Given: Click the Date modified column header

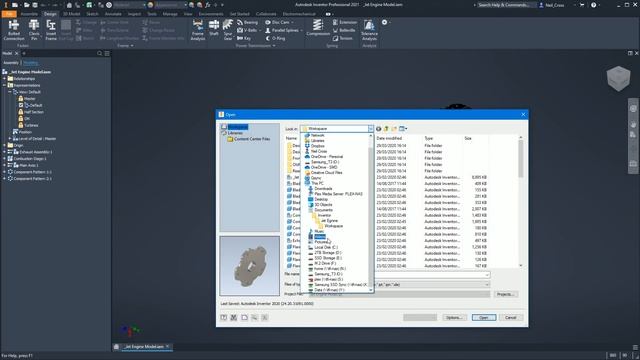Looking at the screenshot, I should pos(389,138).
